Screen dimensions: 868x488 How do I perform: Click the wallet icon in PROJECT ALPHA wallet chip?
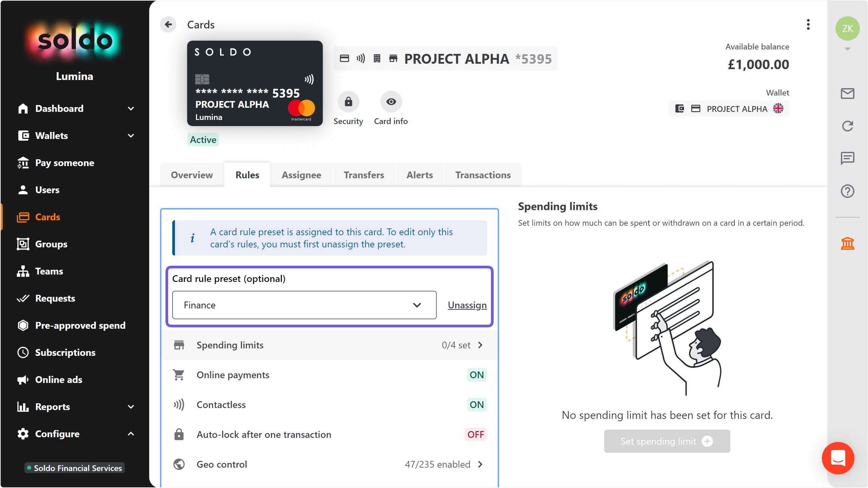[x=679, y=108]
